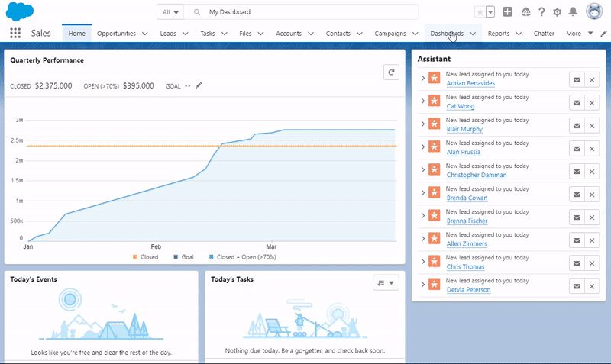The width and height of the screenshot is (611, 364).
Task: Open the Dashboards tab
Action: [x=447, y=34]
